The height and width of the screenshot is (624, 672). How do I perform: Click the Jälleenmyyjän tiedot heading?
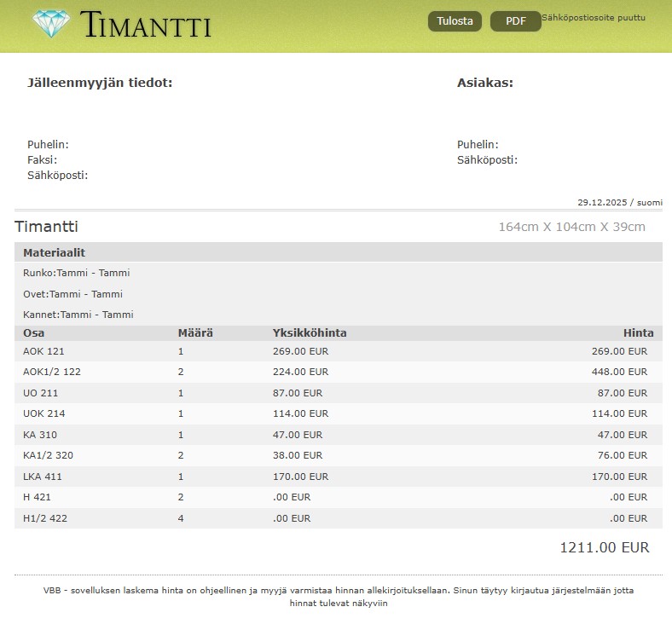[100, 83]
